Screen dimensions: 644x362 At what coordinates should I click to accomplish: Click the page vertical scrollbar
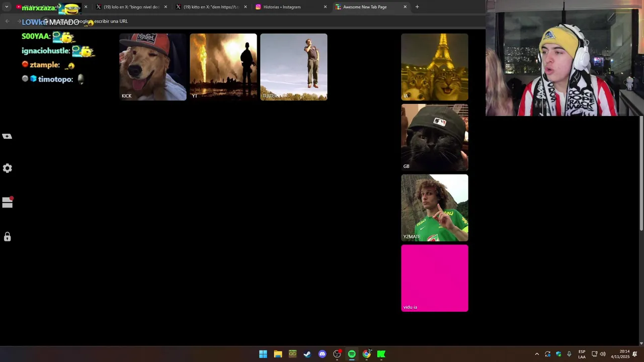[641, 173]
